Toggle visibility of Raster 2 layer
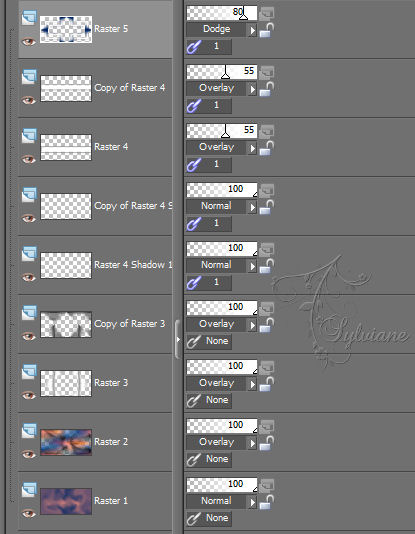 pos(29,454)
